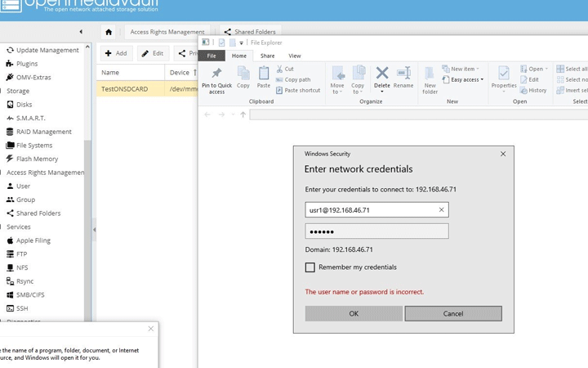Open Disks under Storage
Image resolution: width=588 pixels, height=368 pixels.
20,105
